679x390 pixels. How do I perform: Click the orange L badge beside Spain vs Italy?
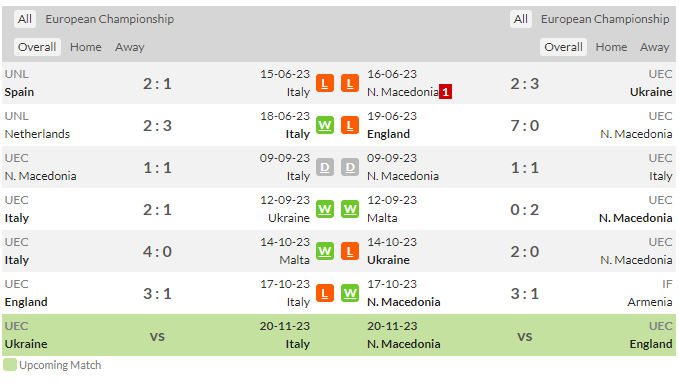325,84
